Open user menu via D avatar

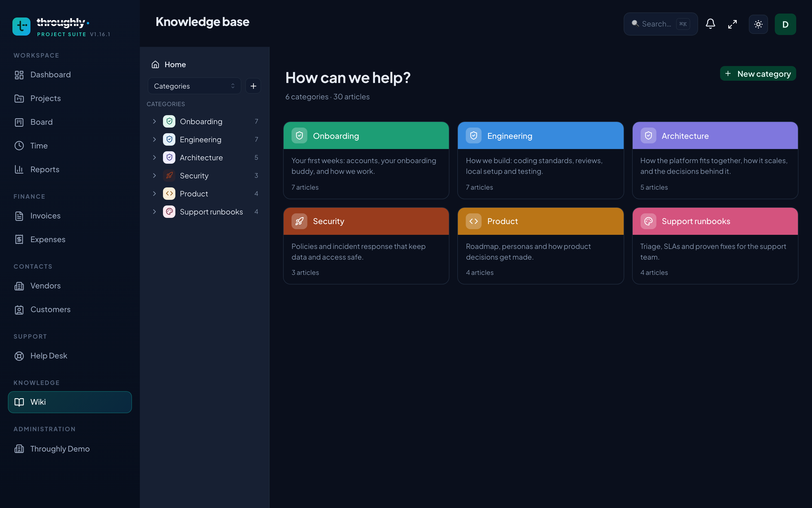point(785,24)
